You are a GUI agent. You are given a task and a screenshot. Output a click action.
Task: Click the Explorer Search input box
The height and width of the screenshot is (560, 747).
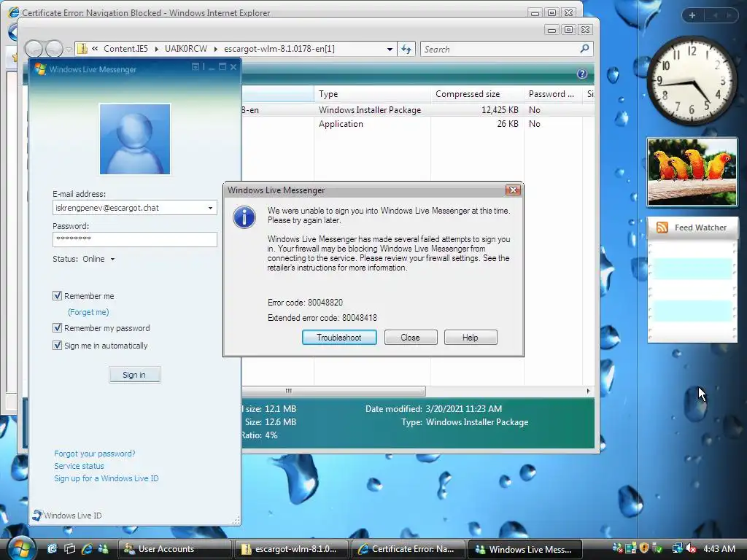coord(500,49)
